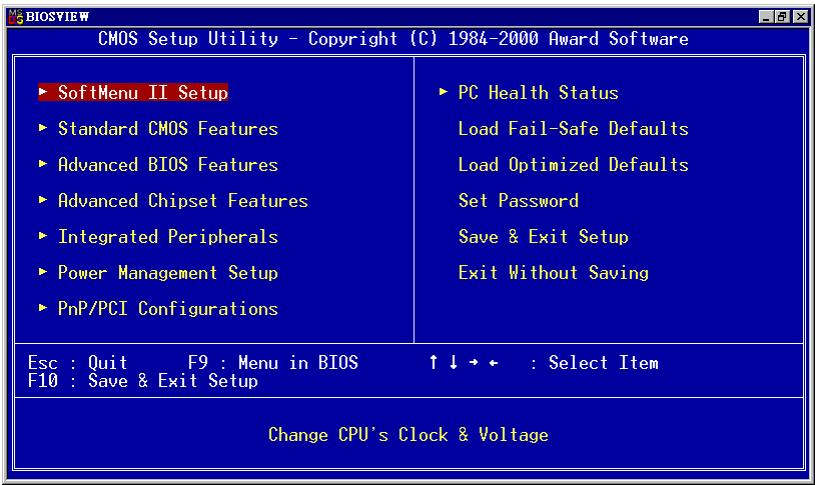Viewport: 815px width, 485px height.
Task: Open Integrated Peripherals menu
Action: pyautogui.click(x=168, y=237)
